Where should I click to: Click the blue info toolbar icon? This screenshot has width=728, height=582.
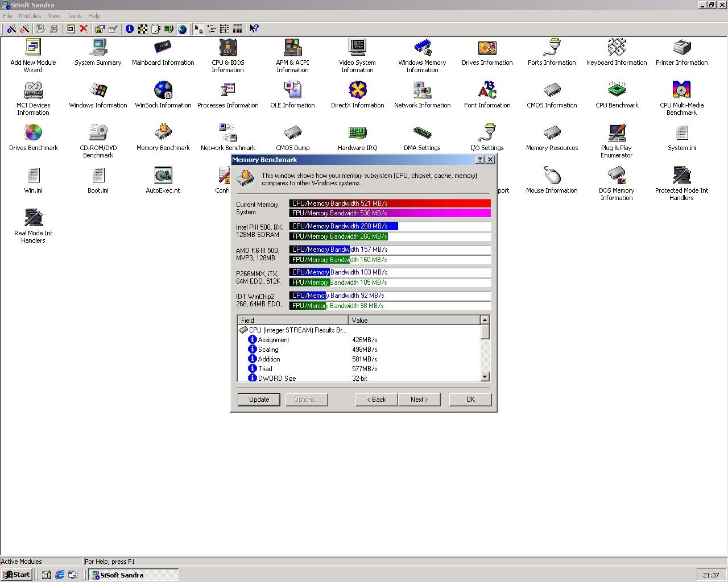(130, 28)
